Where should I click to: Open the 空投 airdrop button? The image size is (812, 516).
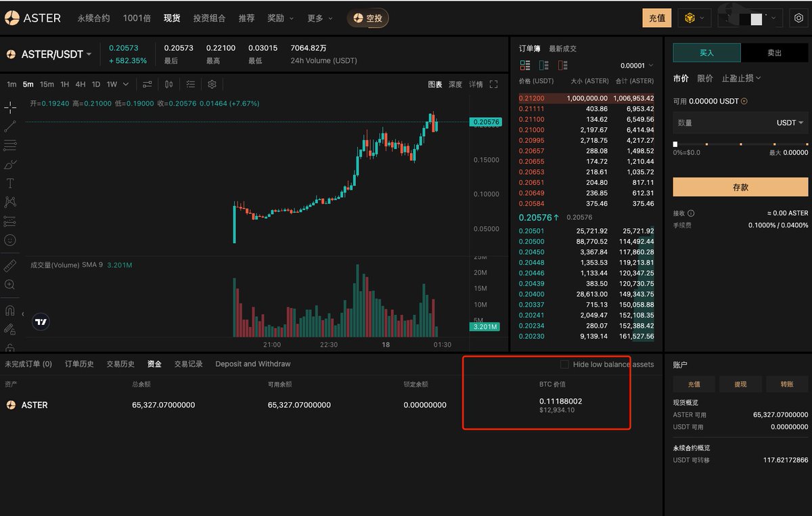[x=368, y=18]
